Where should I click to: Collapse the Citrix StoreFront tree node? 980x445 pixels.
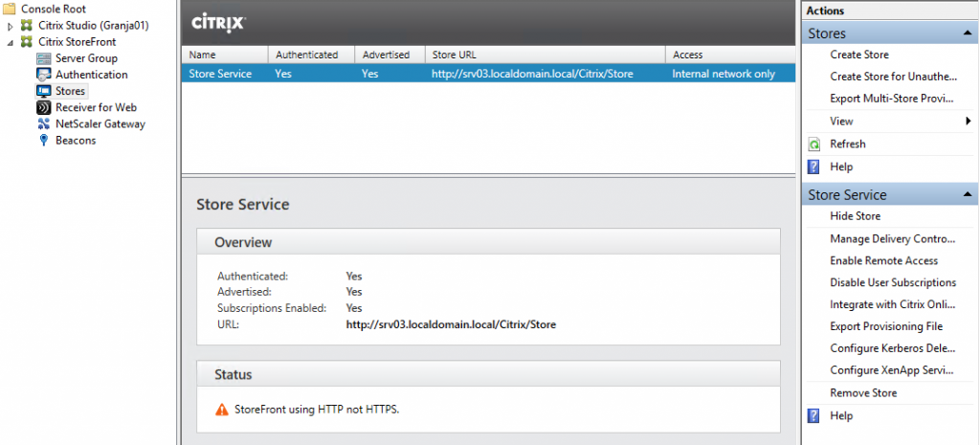coord(10,42)
